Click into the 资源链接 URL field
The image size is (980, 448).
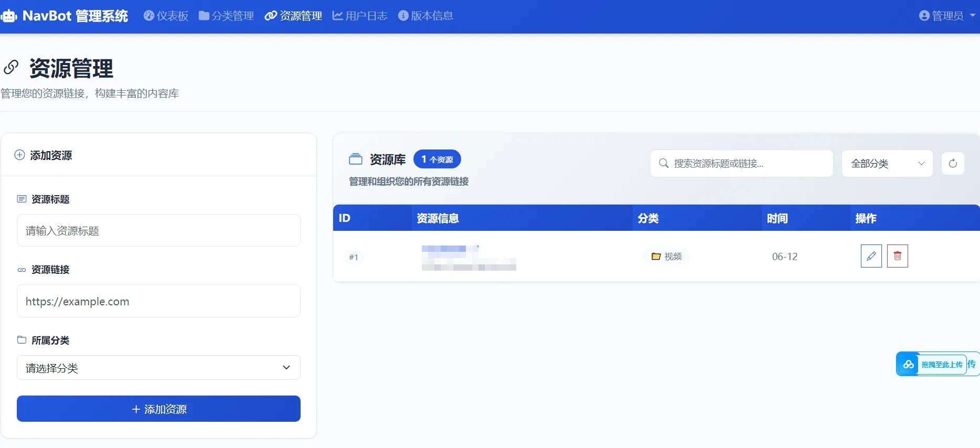[x=158, y=301]
